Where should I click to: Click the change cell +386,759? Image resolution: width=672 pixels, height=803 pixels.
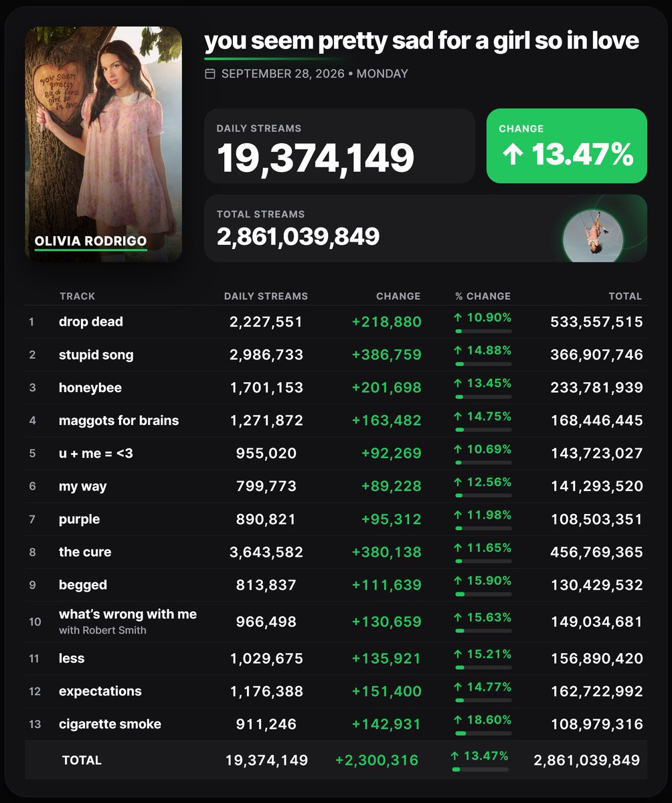click(387, 355)
